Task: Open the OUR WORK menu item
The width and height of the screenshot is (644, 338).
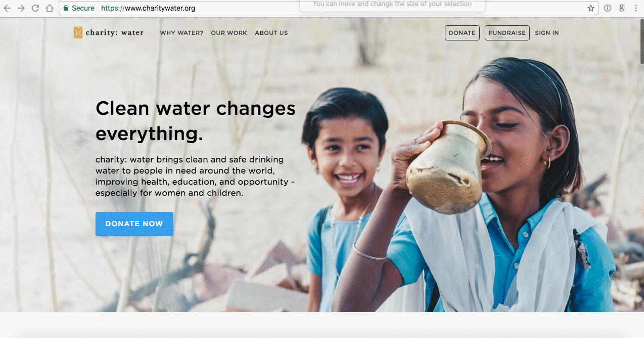Action: (229, 33)
